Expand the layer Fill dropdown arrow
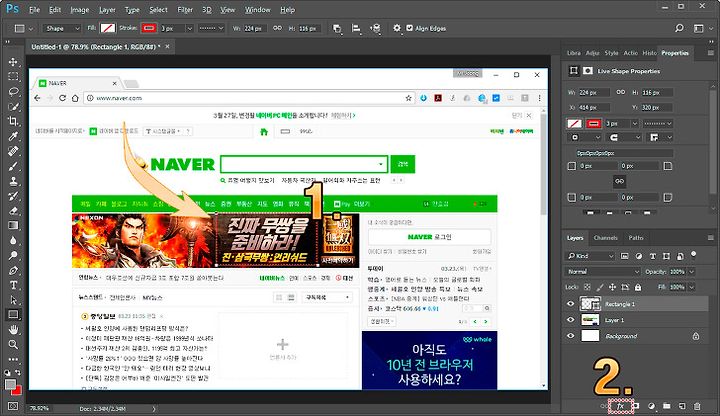 coord(692,287)
